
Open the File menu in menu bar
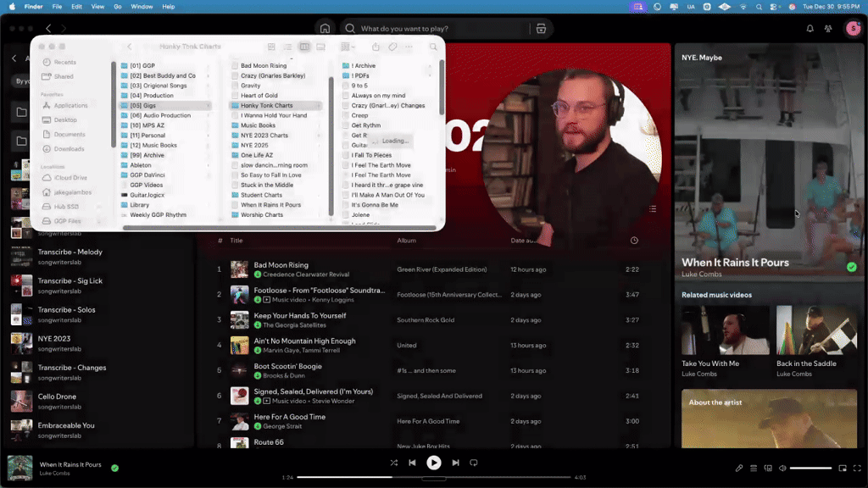57,7
